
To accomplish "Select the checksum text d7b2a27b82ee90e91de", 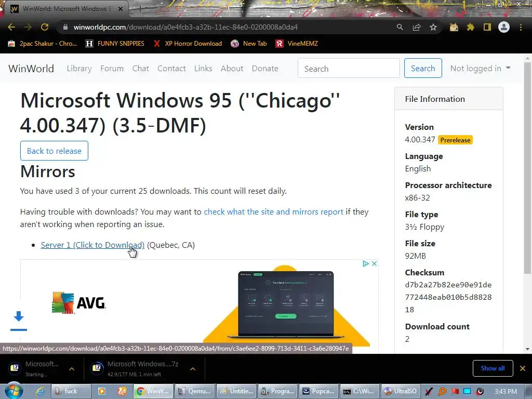I will point(448,285).
